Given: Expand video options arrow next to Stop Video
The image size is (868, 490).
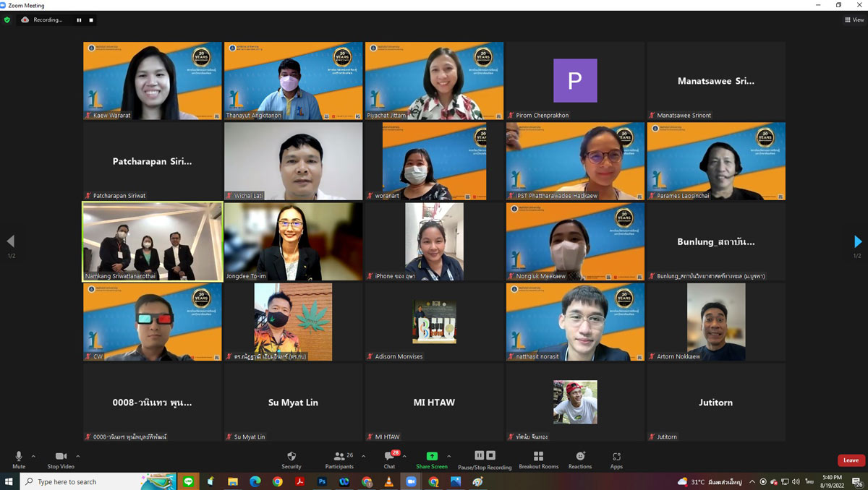Looking at the screenshot, I should [78, 456].
